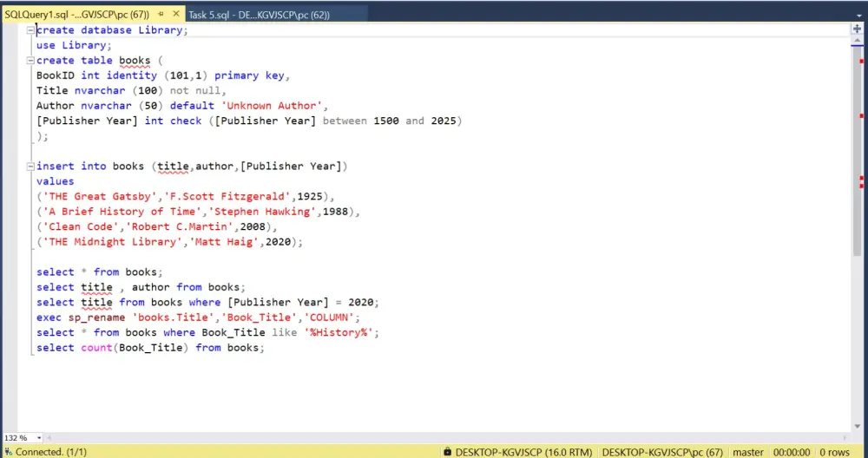
Task: Click 'check' keyword in Publisher Year line
Action: pyautogui.click(x=186, y=121)
